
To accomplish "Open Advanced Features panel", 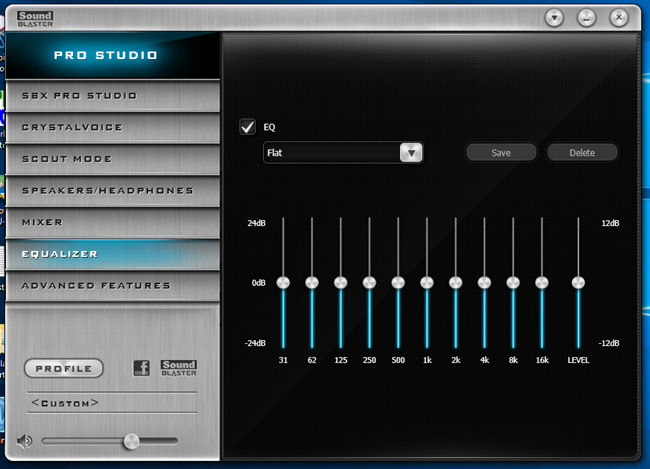I will pyautogui.click(x=110, y=286).
